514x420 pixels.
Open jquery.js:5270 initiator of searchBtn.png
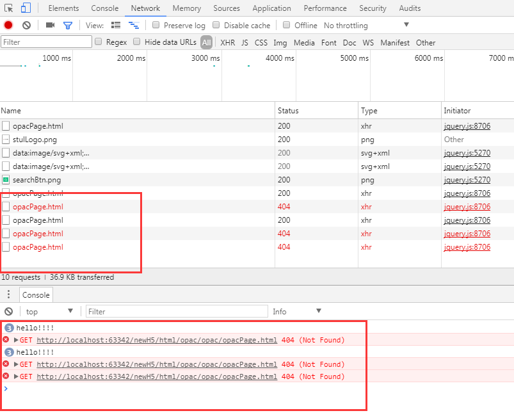pos(467,180)
